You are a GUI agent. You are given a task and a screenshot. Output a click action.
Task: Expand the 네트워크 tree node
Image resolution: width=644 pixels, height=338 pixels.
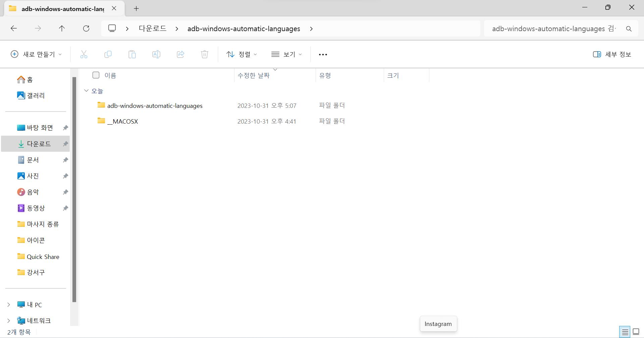[9, 321]
